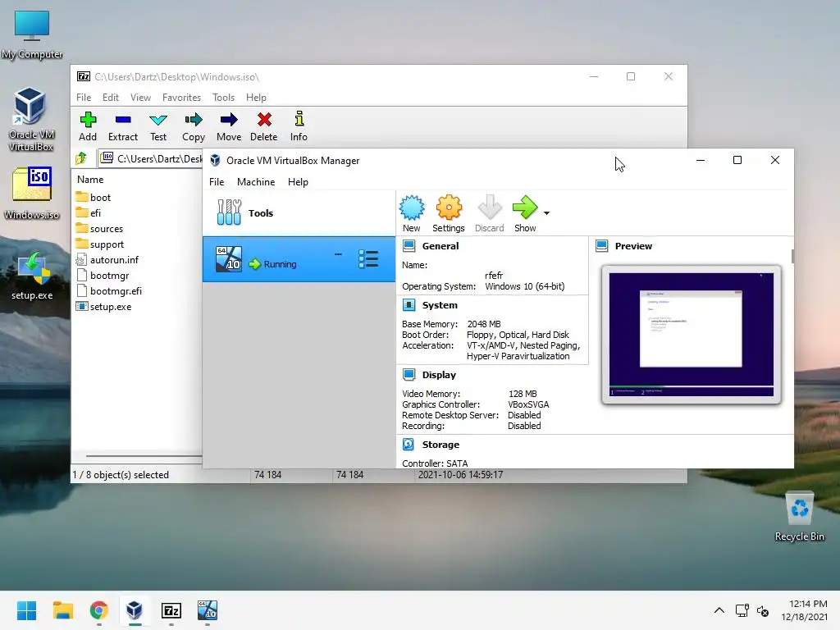840x630 pixels.
Task: Open the 7-Zip Favorites menu
Action: (x=181, y=98)
